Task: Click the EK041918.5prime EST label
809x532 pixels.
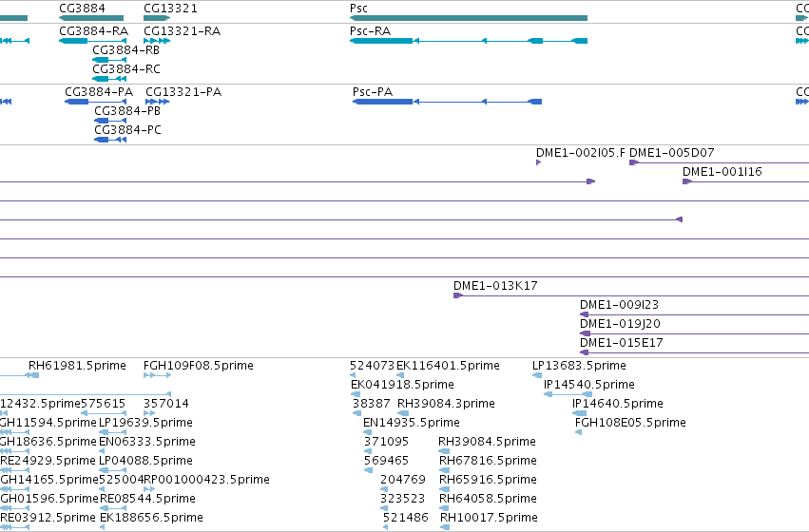Action: (402, 385)
